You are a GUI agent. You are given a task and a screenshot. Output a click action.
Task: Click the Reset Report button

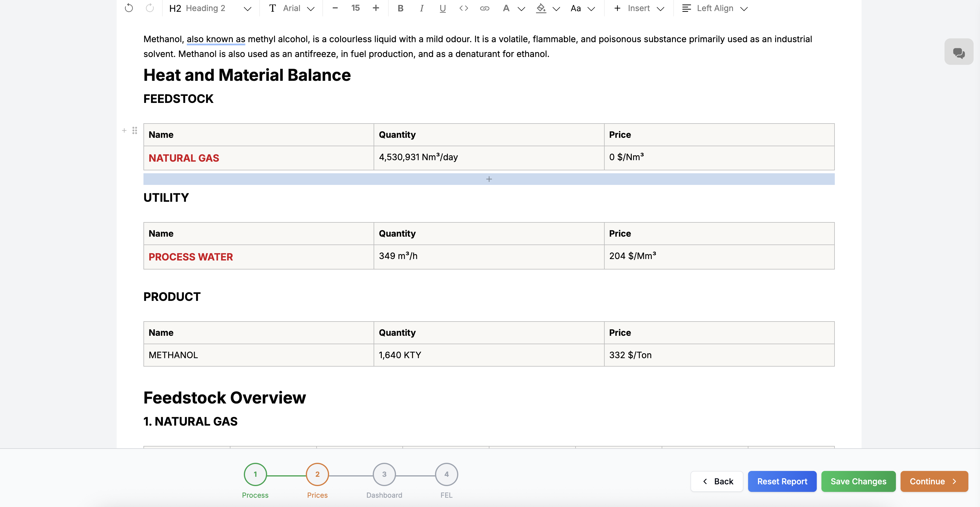[x=782, y=481]
